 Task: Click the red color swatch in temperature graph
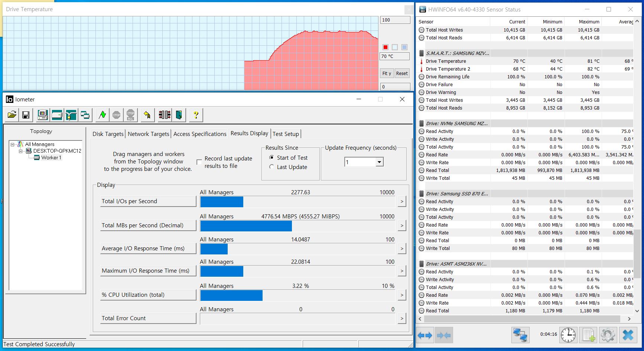coord(386,47)
